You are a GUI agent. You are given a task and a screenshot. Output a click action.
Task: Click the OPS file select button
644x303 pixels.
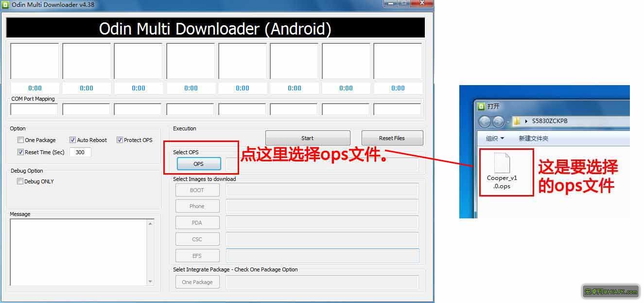pyautogui.click(x=198, y=164)
